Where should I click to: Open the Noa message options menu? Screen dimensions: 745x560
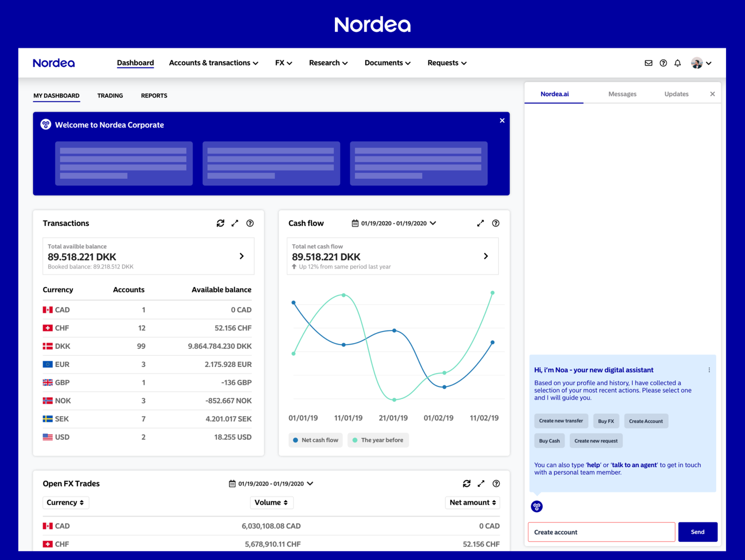coord(709,370)
